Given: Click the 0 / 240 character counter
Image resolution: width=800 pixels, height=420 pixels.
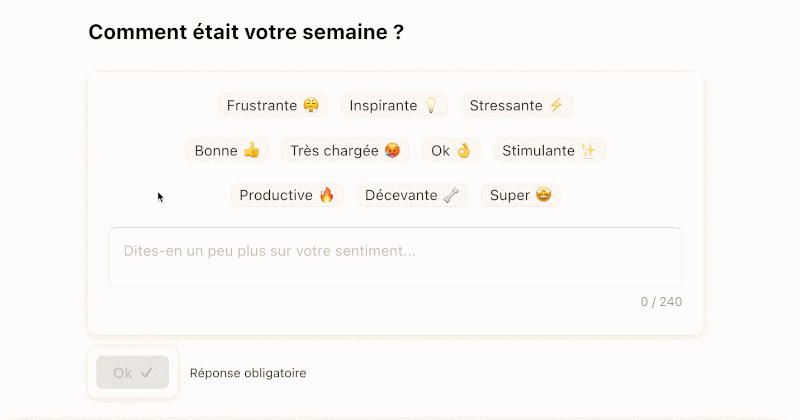Looking at the screenshot, I should pos(661,301).
